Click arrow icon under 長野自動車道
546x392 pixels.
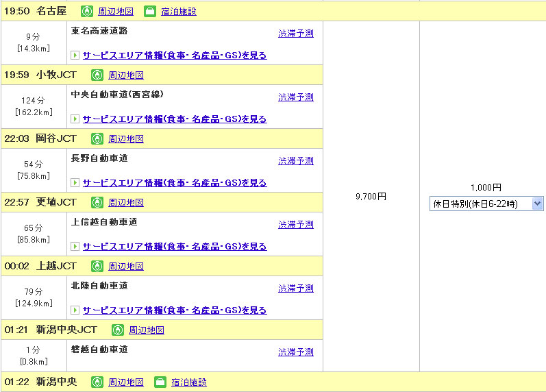coord(75,182)
